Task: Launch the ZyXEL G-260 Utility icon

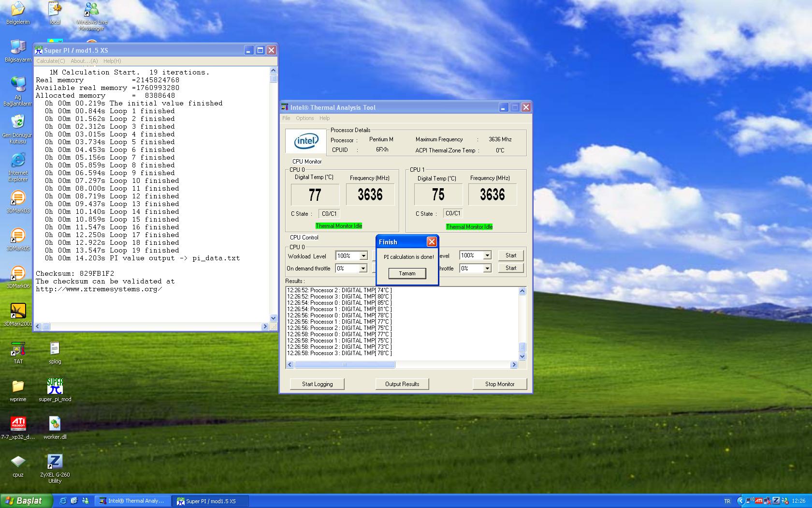Action: (x=55, y=469)
